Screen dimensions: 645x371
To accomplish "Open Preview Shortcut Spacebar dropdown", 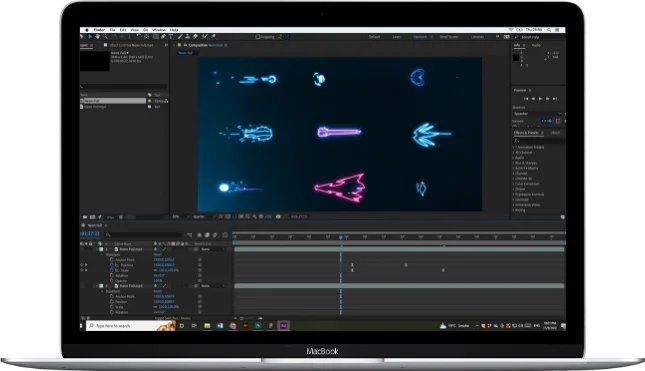I will pyautogui.click(x=537, y=114).
